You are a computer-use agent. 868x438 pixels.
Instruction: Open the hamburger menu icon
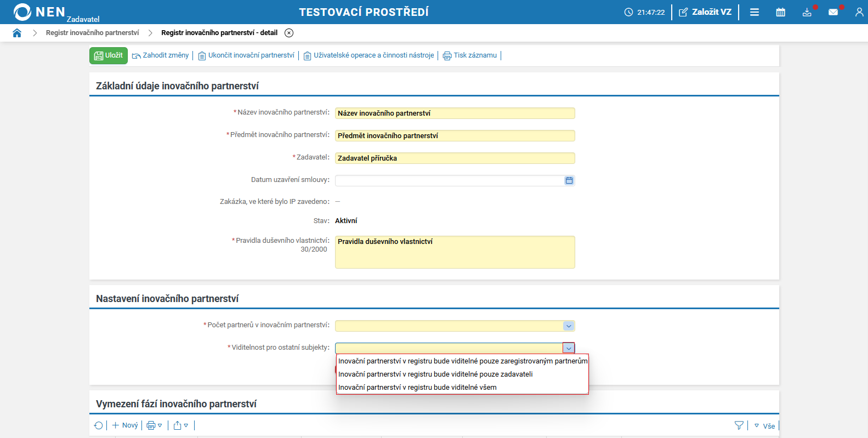(x=754, y=12)
